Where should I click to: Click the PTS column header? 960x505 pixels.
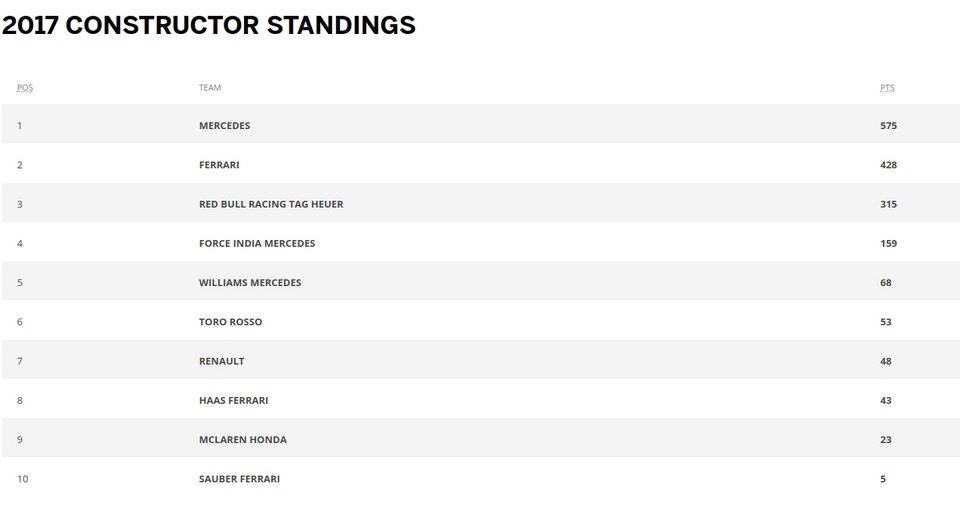pos(887,88)
